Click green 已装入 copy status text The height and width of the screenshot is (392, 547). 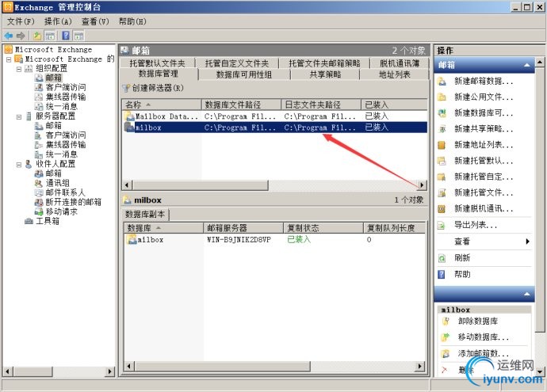[299, 239]
